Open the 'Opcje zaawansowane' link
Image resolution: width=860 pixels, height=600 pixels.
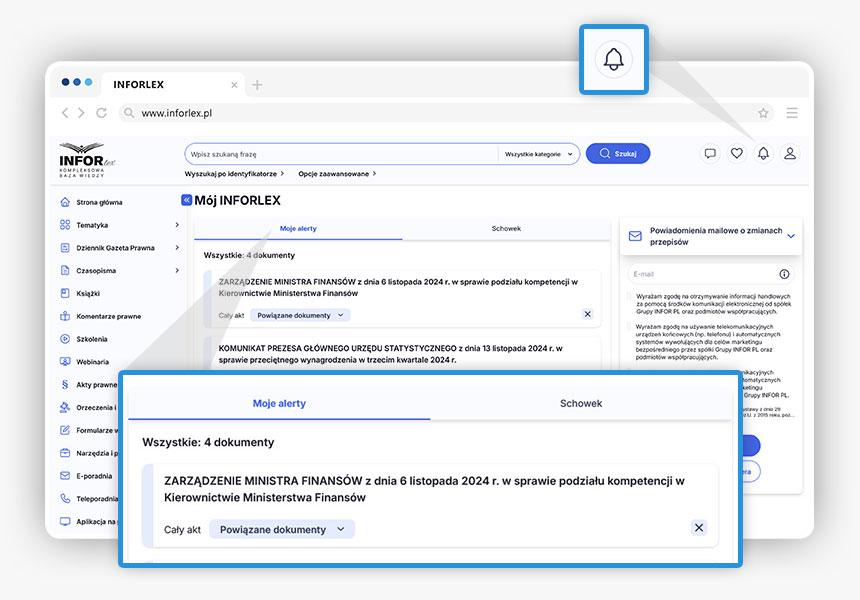pyautogui.click(x=336, y=174)
